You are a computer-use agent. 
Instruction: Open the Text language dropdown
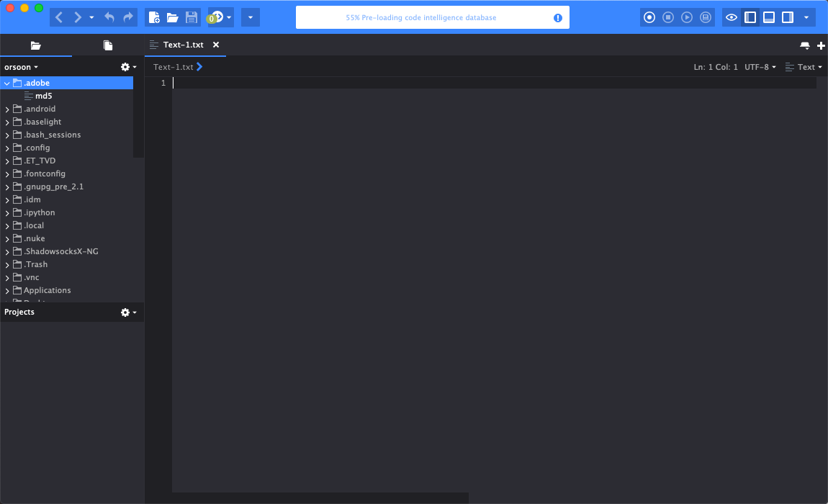804,67
